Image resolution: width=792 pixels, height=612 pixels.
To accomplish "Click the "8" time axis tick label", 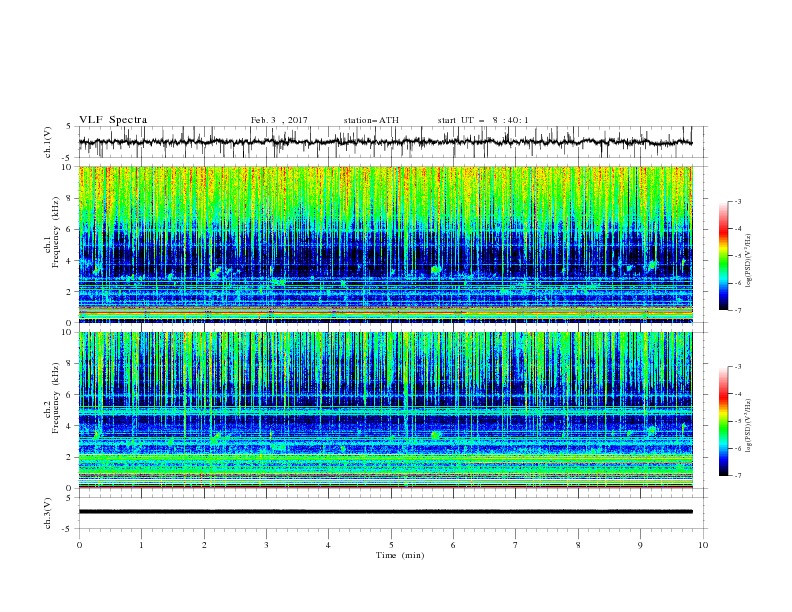I will pos(578,545).
